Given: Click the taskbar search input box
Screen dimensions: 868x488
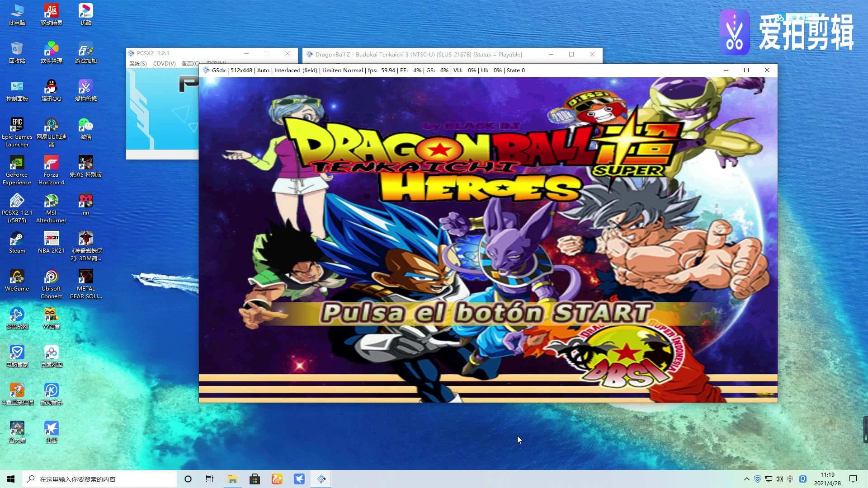Looking at the screenshot, I should 99,479.
